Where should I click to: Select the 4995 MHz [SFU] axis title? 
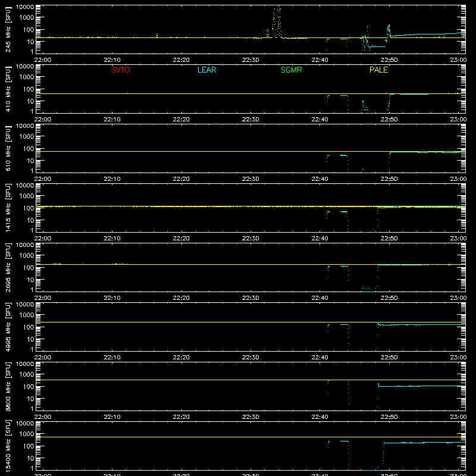click(x=8, y=327)
